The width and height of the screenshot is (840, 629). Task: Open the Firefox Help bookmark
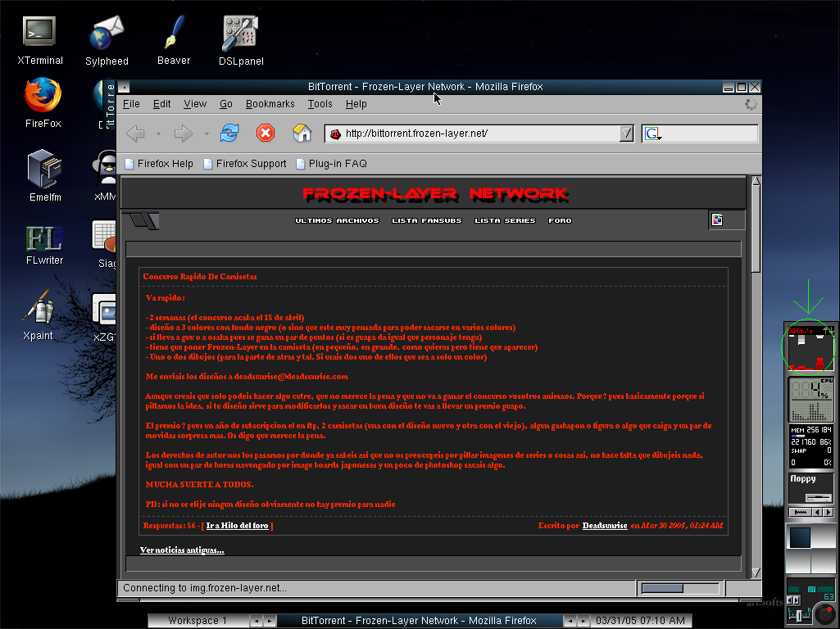(159, 164)
